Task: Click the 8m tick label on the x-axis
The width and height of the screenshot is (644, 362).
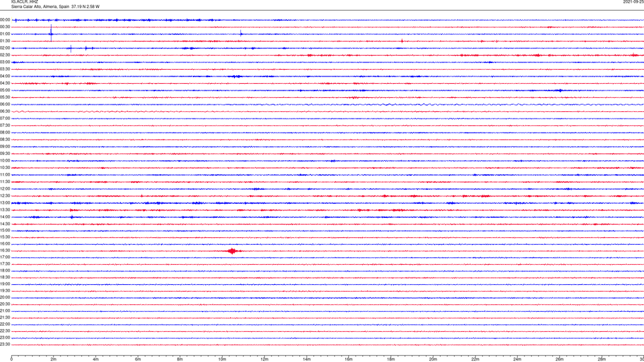Action: (180, 359)
